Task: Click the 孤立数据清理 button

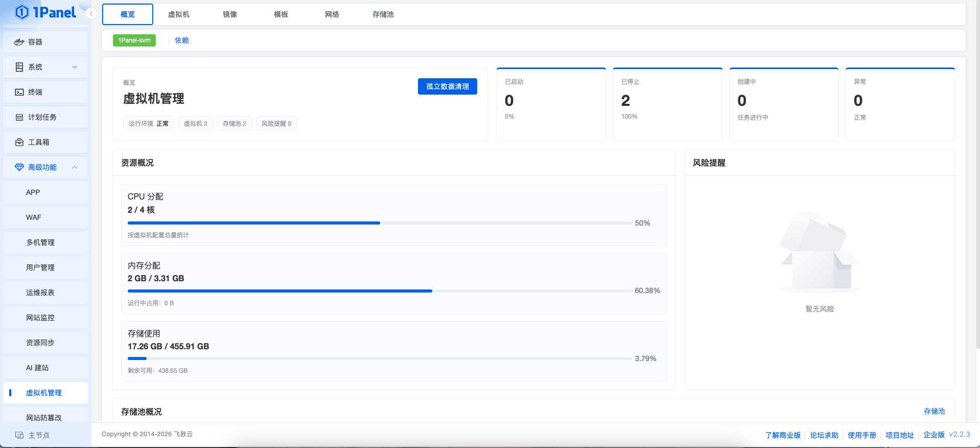Action: (x=448, y=86)
